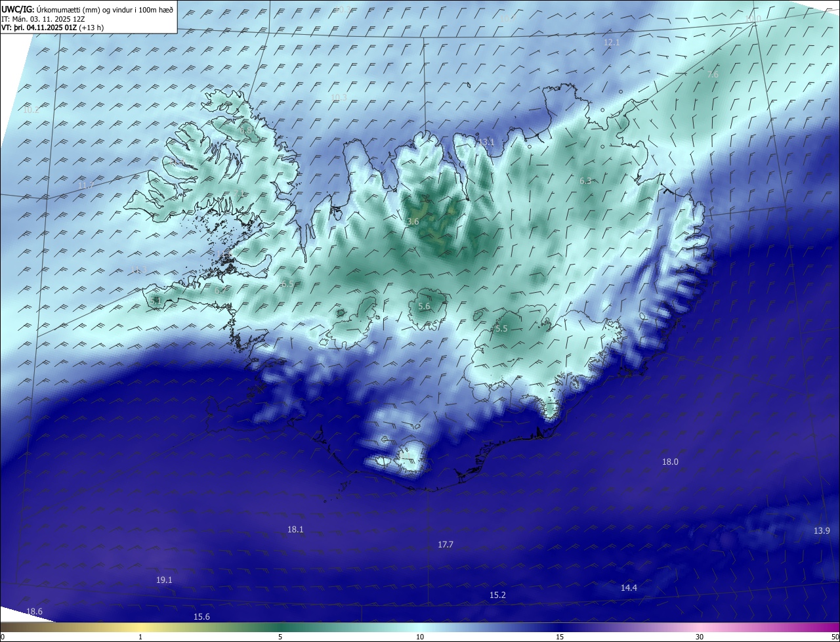This screenshot has width=840, height=642.
Task: Click the 13.9 value on the map
Action: pos(822,531)
